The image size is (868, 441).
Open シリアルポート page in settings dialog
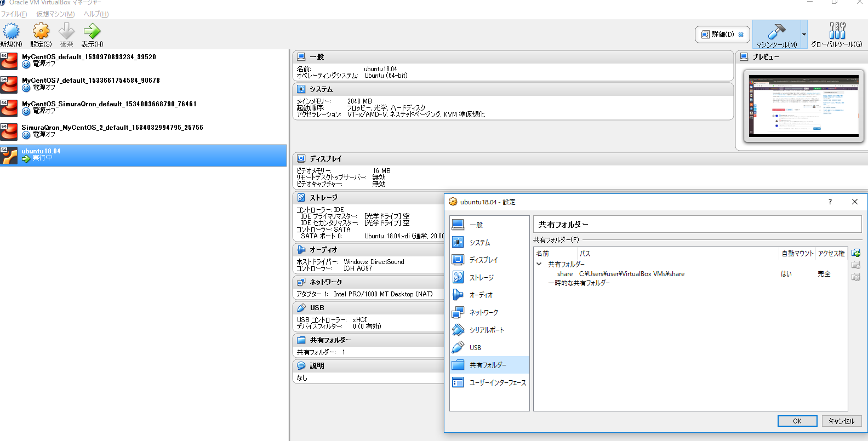[x=489, y=330]
